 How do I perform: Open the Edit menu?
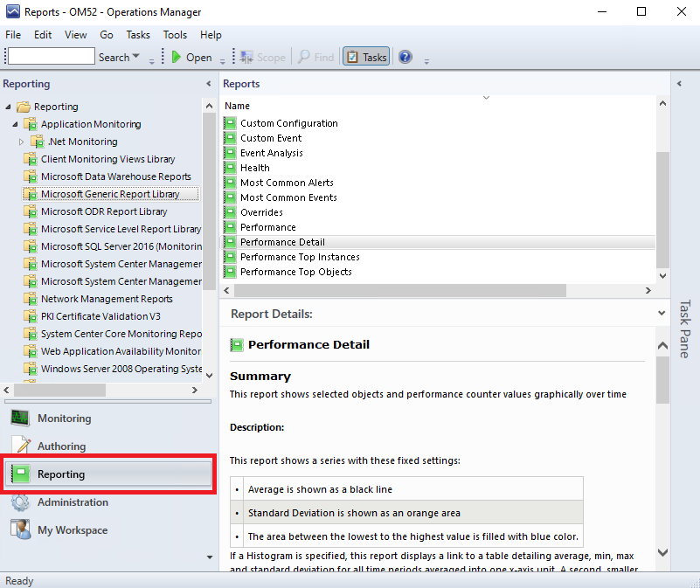(x=43, y=35)
